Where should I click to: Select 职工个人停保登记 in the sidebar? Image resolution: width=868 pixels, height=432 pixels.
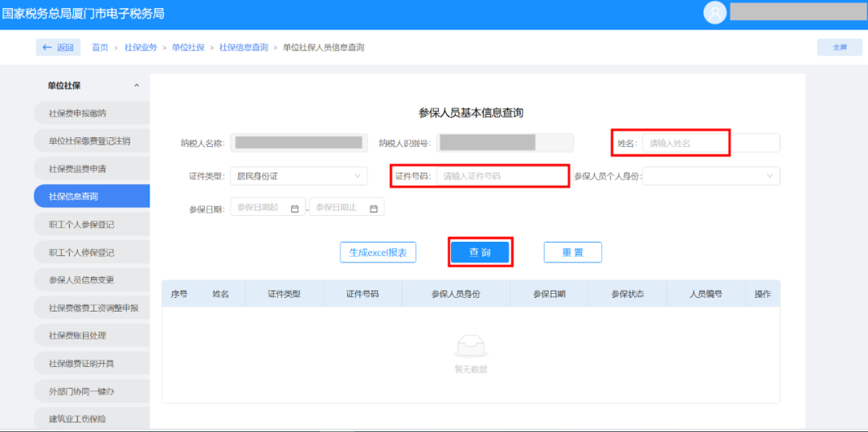(x=92, y=252)
